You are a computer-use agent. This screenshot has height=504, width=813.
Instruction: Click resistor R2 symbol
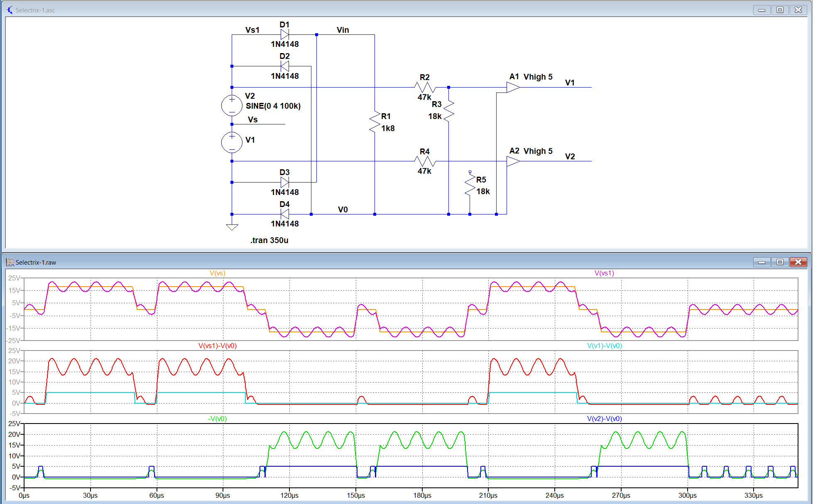tap(425, 87)
